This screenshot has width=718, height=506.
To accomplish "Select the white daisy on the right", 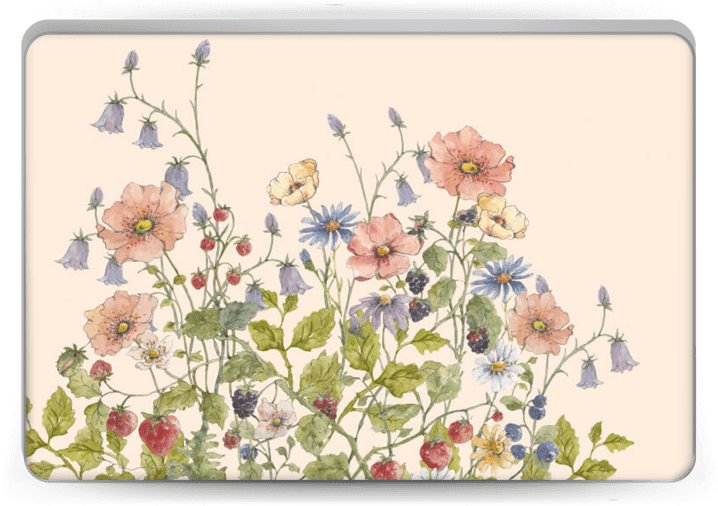I will click(498, 365).
